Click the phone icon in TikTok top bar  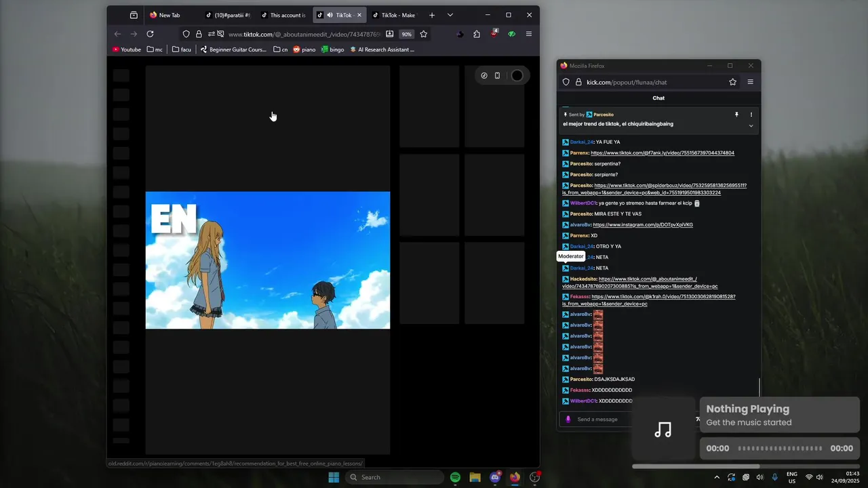497,75
